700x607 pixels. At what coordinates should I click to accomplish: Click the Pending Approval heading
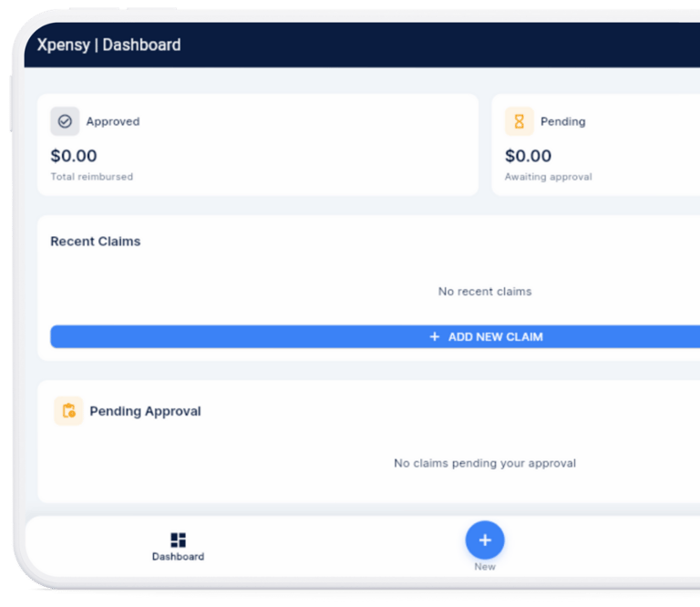(x=145, y=411)
